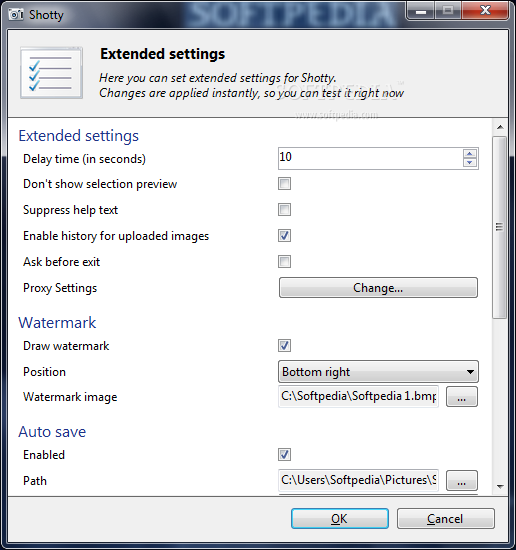Tick the Suppress help text checkbox
516x550 pixels.
[284, 209]
